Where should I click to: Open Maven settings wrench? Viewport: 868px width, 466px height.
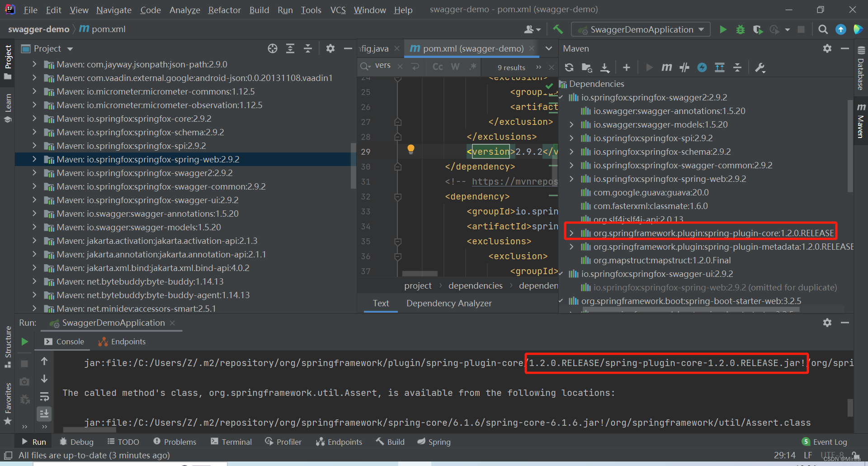[760, 67]
